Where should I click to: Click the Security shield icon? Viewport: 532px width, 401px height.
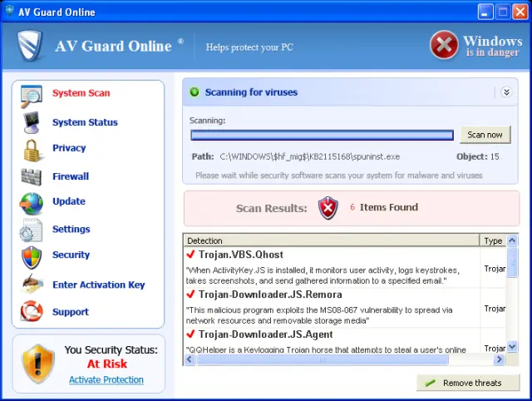tap(32, 258)
